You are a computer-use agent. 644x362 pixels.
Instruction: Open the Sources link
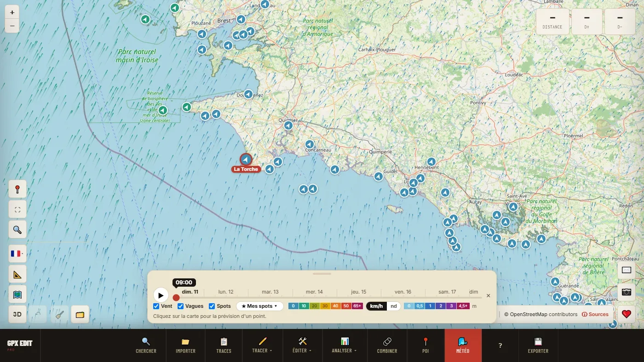595,314
